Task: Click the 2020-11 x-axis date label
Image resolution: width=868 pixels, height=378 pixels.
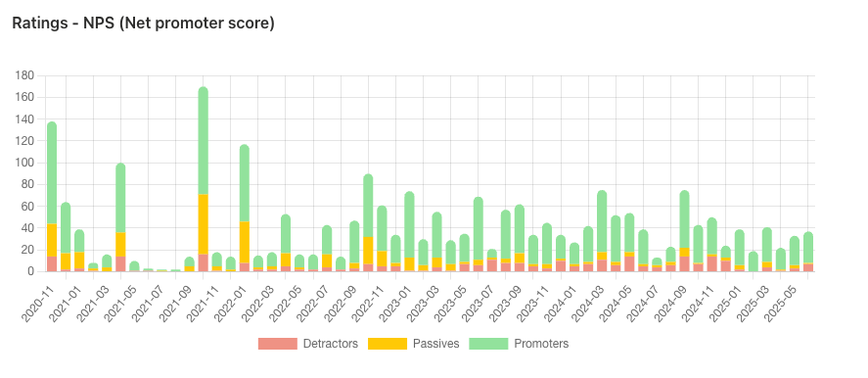Action: click(38, 302)
